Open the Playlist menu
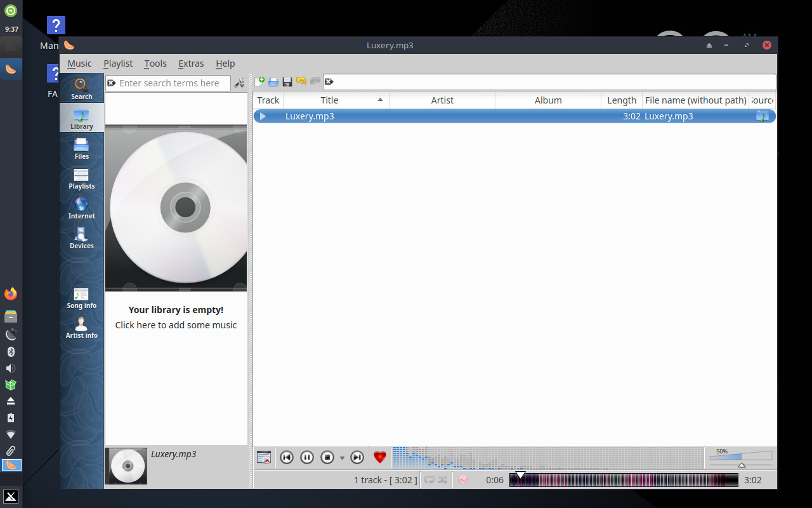 (118, 63)
